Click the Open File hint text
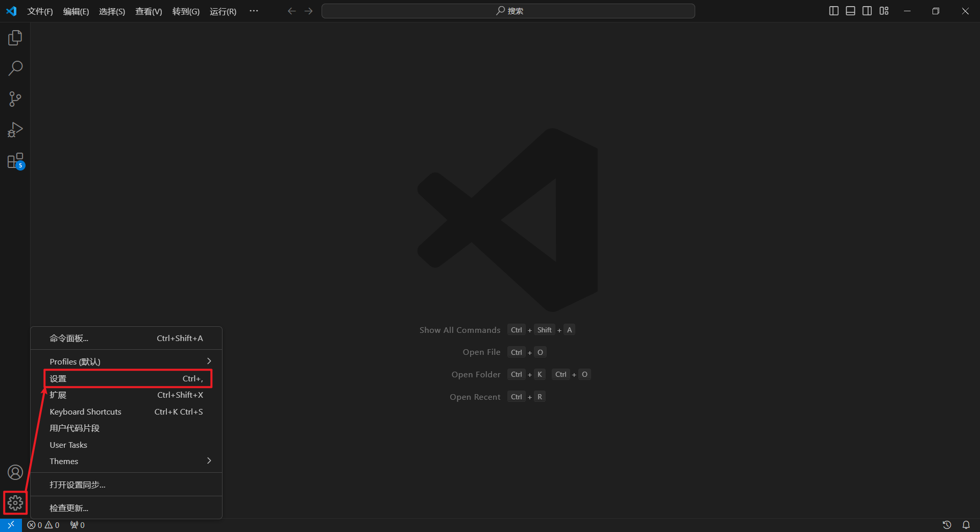This screenshot has height=532, width=980. [481, 352]
